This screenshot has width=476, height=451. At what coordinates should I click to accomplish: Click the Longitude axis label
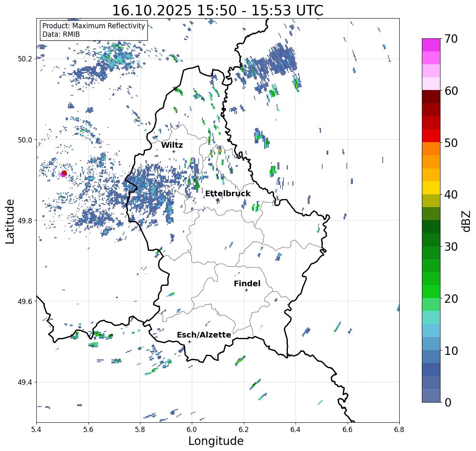[x=216, y=441]
